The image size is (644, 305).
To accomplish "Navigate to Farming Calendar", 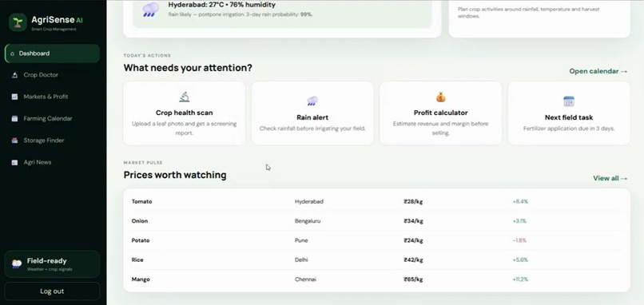I will coord(52,119).
